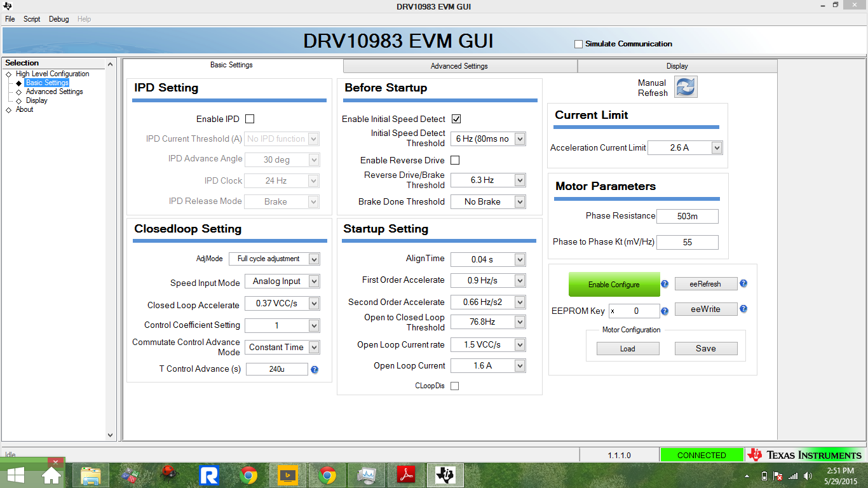Open Brake Done Threshold dropdown

[x=520, y=201]
